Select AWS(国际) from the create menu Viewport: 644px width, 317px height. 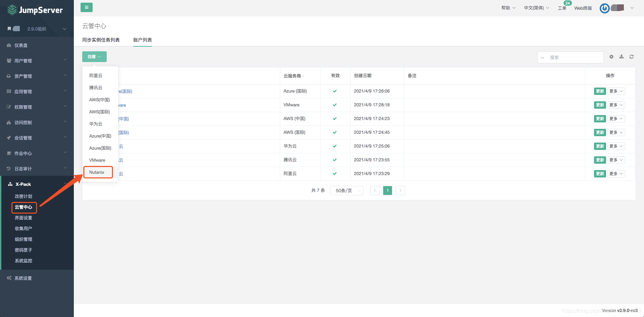[x=100, y=112]
